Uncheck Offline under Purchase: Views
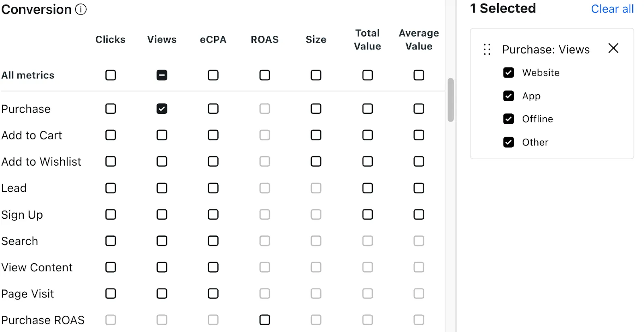 [508, 119]
